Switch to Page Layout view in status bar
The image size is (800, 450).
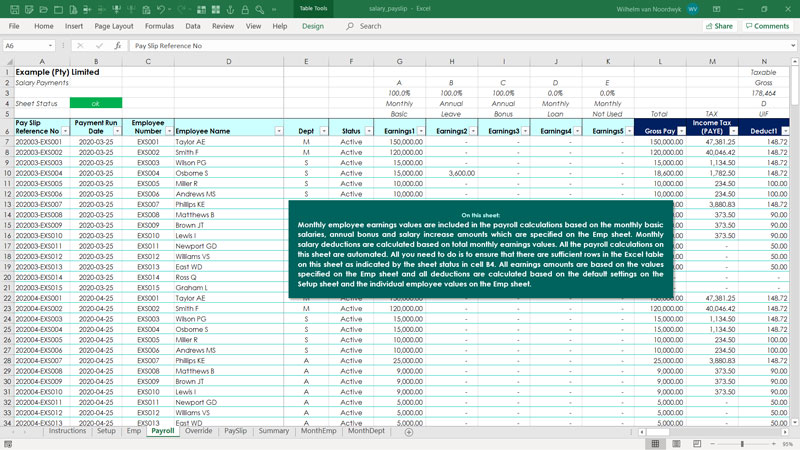[x=676, y=443]
